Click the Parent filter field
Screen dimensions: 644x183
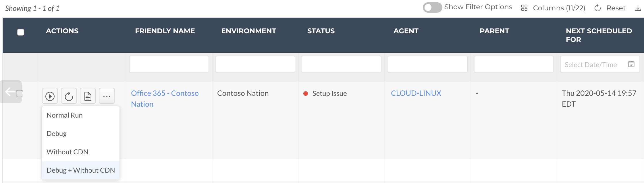click(514, 64)
